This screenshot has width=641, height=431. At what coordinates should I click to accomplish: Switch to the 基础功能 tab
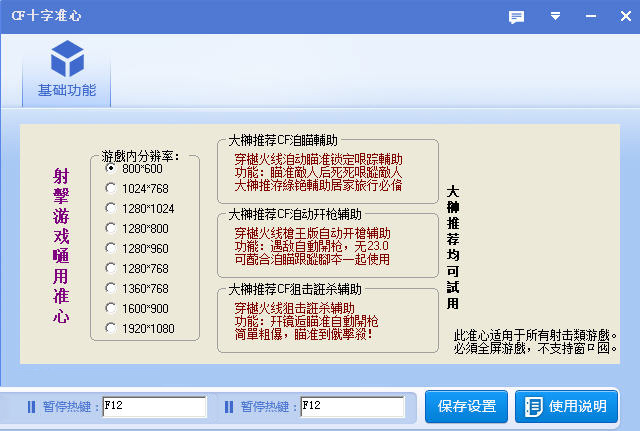67,74
